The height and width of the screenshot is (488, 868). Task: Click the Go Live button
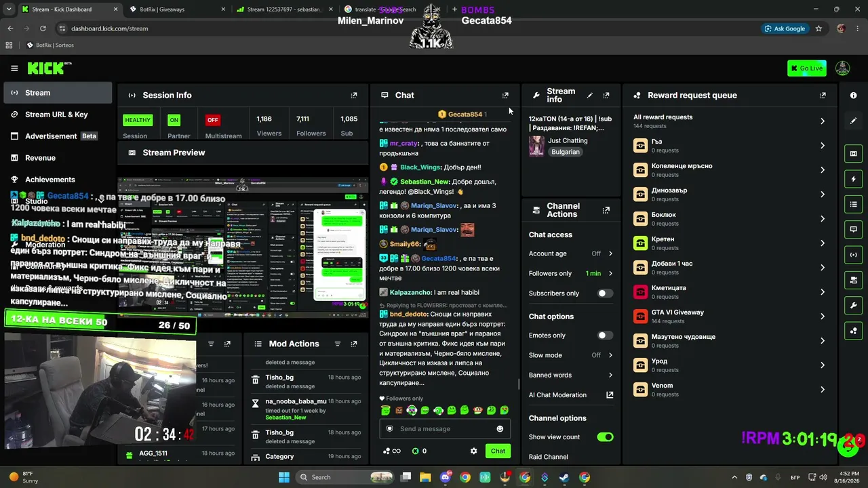click(x=806, y=68)
